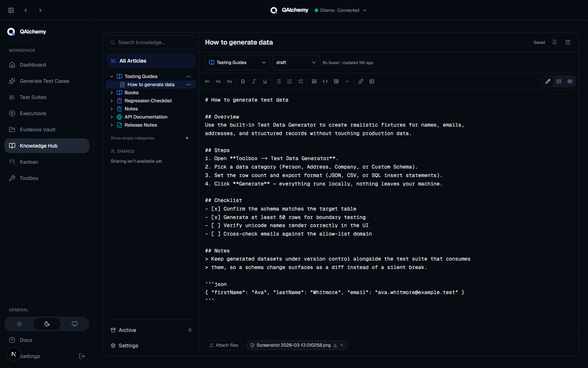Expand the API Documentation category
The image size is (588, 368).
(x=112, y=117)
